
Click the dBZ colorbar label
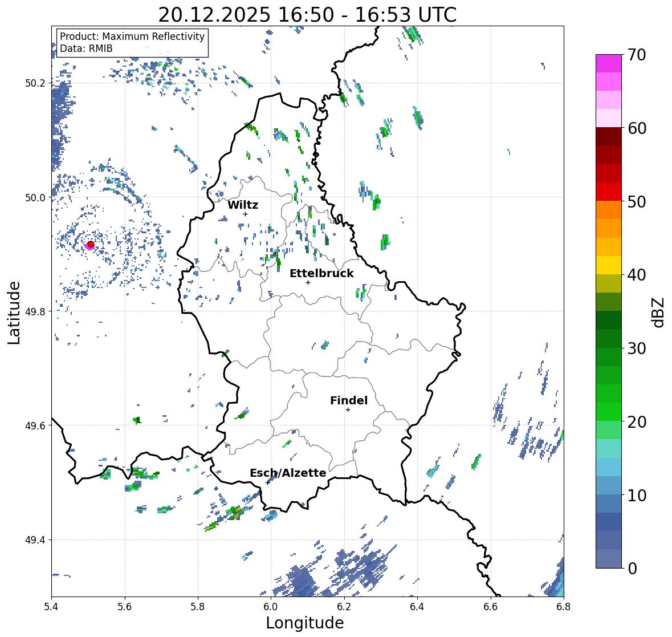click(x=659, y=312)
